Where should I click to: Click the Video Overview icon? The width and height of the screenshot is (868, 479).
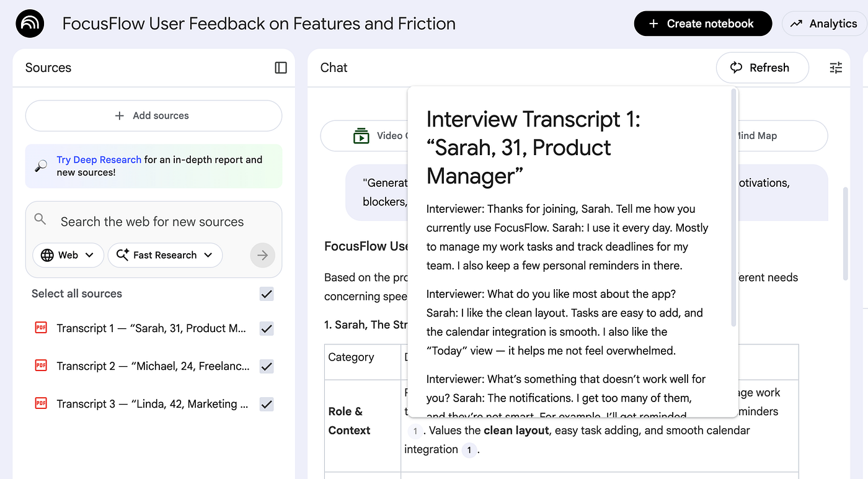pos(361,136)
